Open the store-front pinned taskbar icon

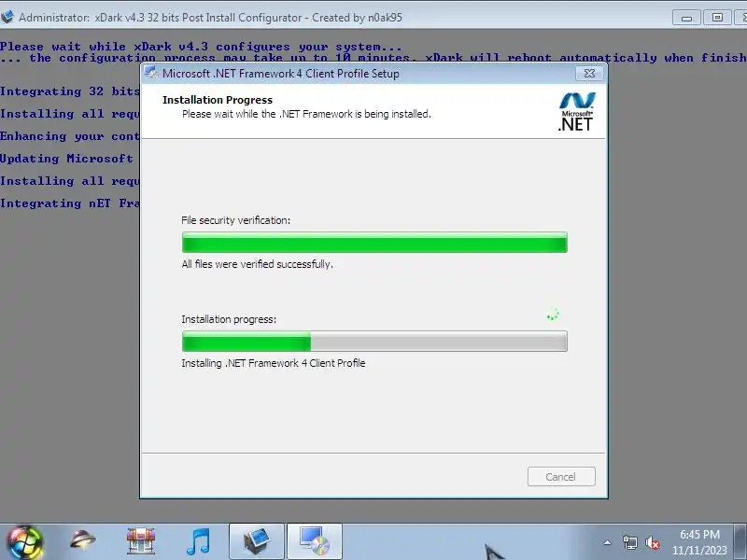tap(141, 541)
